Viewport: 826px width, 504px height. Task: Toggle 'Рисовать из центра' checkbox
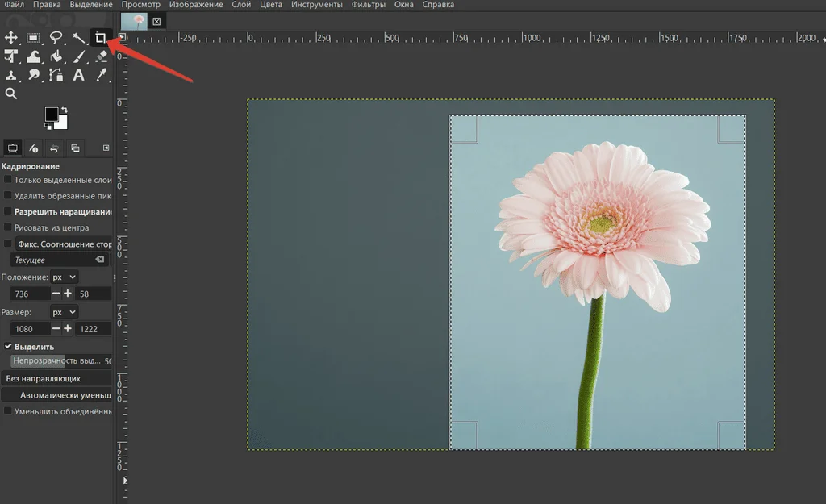pyautogui.click(x=8, y=227)
